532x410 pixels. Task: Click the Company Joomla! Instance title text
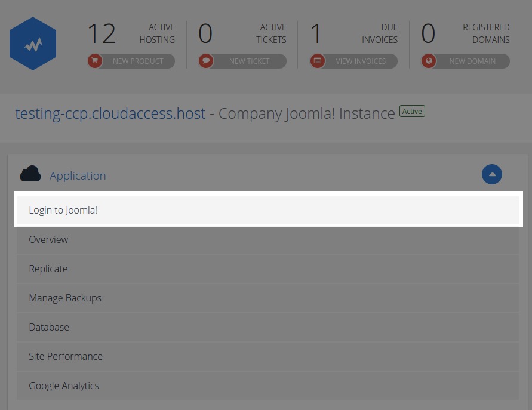(x=307, y=113)
